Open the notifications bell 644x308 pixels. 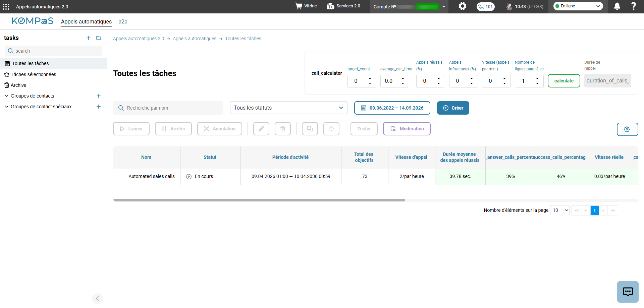[617, 6]
